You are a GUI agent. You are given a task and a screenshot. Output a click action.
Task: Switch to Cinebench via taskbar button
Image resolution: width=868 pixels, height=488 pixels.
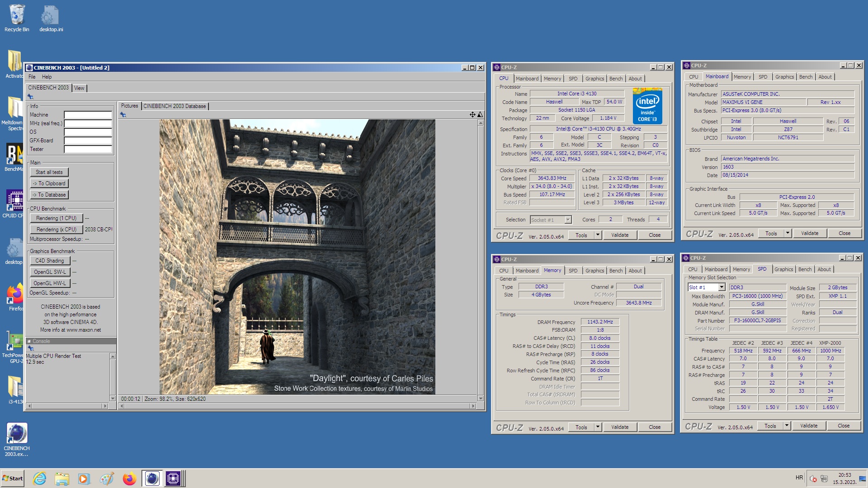(152, 478)
